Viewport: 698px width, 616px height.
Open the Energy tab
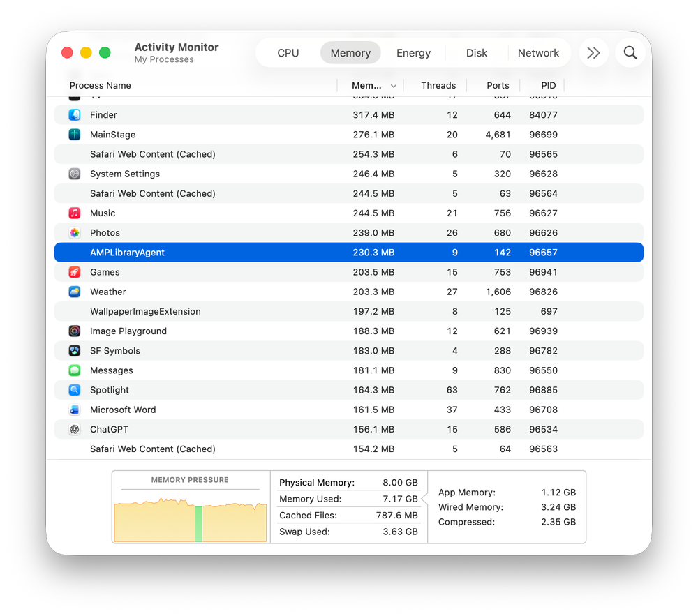click(x=413, y=53)
